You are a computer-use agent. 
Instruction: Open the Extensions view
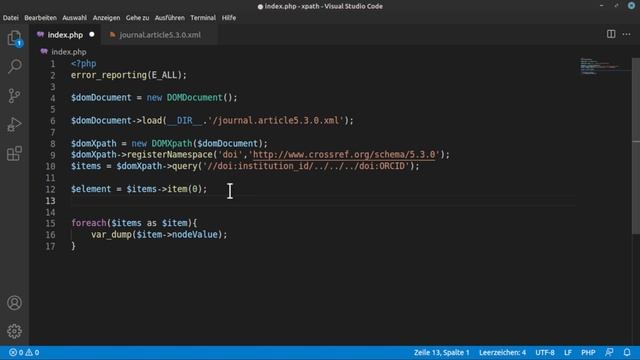coord(14,154)
